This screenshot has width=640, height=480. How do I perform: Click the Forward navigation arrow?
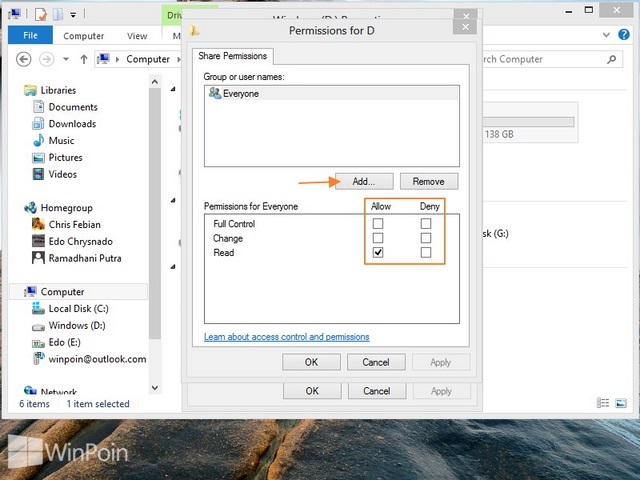(x=47, y=59)
